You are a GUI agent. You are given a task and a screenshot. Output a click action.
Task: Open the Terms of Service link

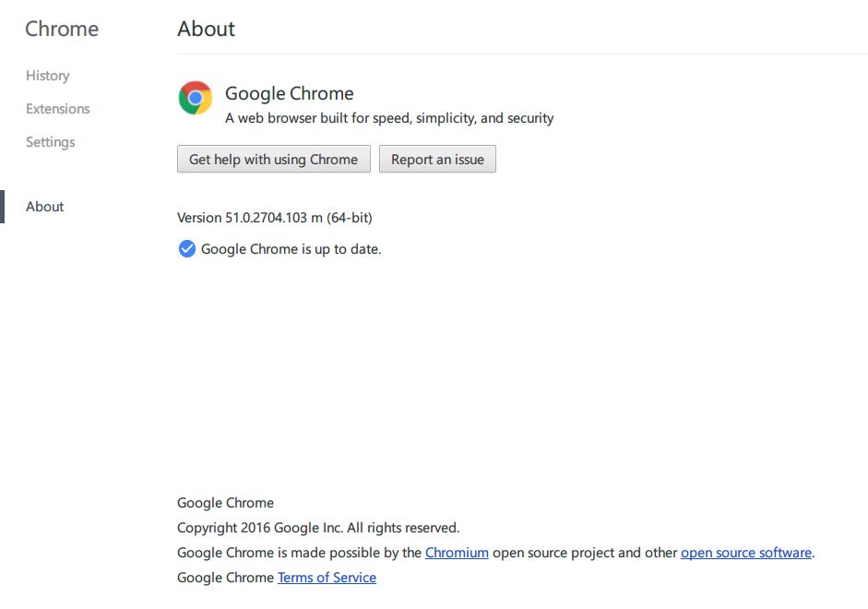tap(327, 578)
